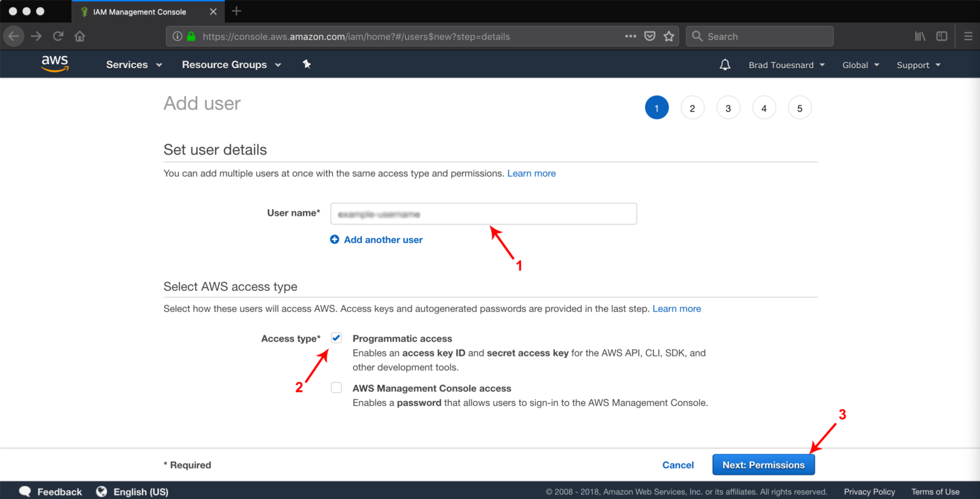Image resolution: width=980 pixels, height=499 pixels.
Task: Click the browser back arrow button
Action: (x=13, y=36)
